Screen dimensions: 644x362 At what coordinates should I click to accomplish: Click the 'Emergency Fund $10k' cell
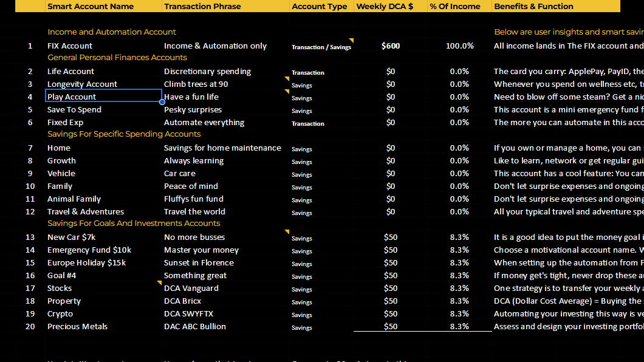click(103, 250)
